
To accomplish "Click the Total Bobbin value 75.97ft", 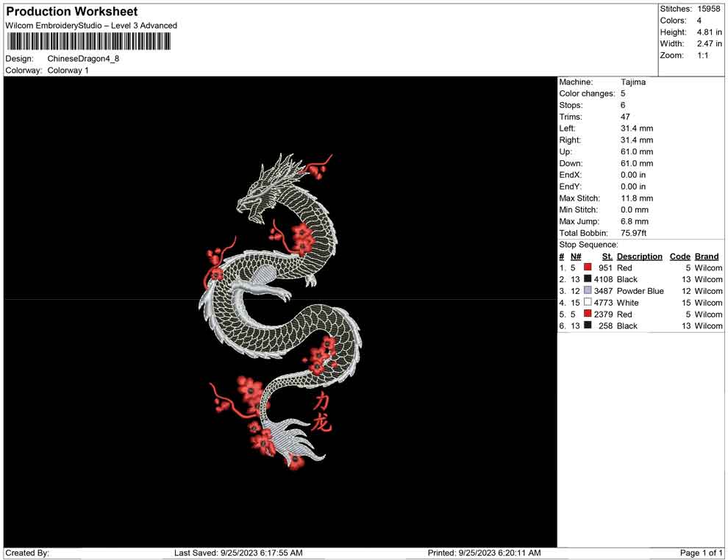I will pyautogui.click(x=634, y=233).
